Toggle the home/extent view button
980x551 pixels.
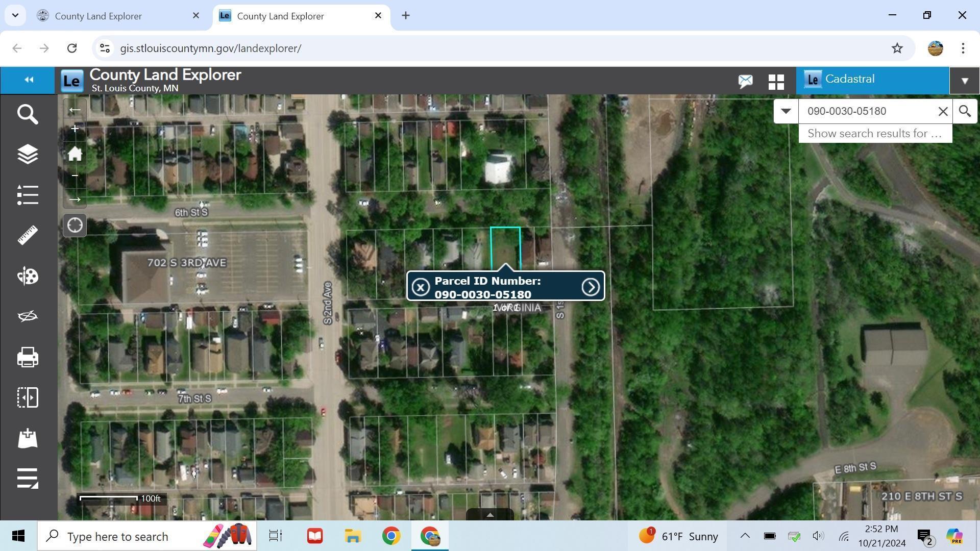75,153
